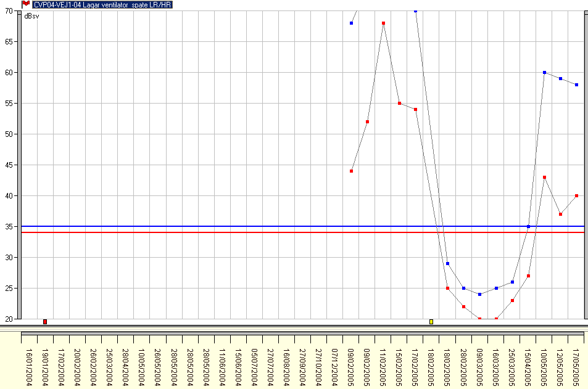
Task: Click the left vertical gray scale bar
Action: tap(19, 166)
